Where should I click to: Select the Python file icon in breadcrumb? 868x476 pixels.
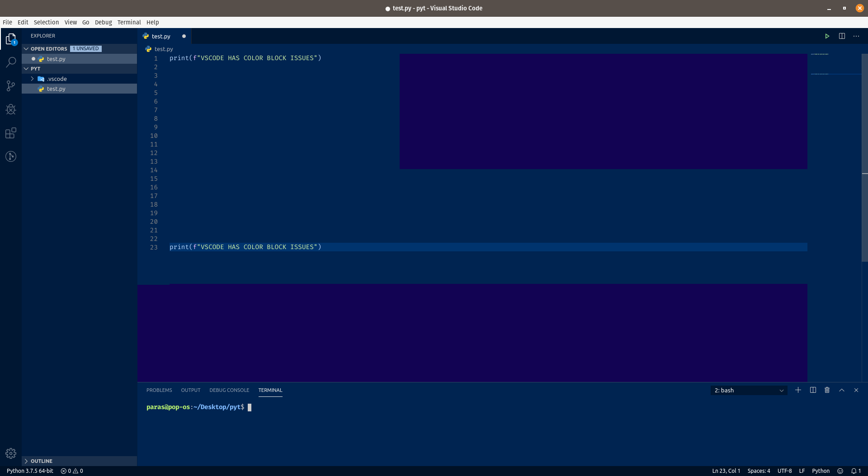pos(148,49)
